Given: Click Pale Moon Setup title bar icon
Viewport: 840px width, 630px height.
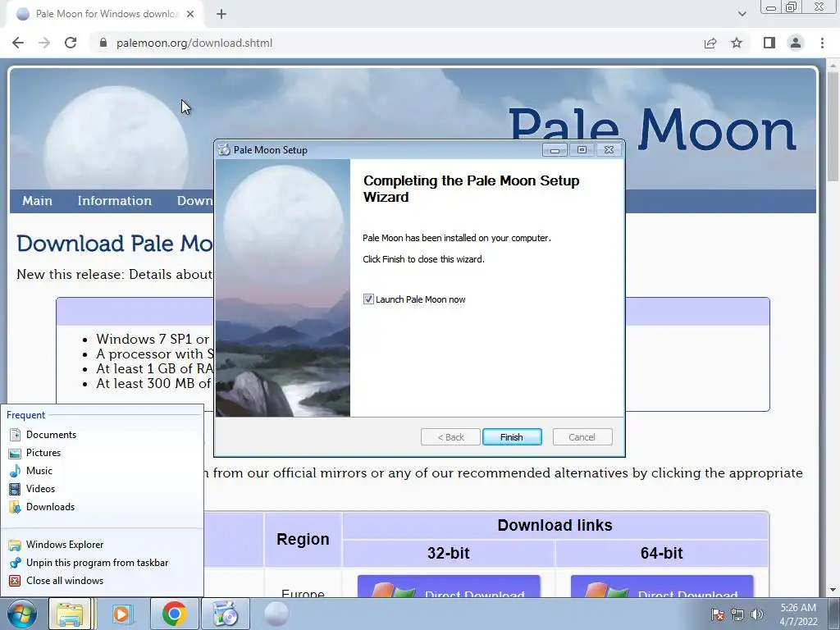Looking at the screenshot, I should (224, 150).
